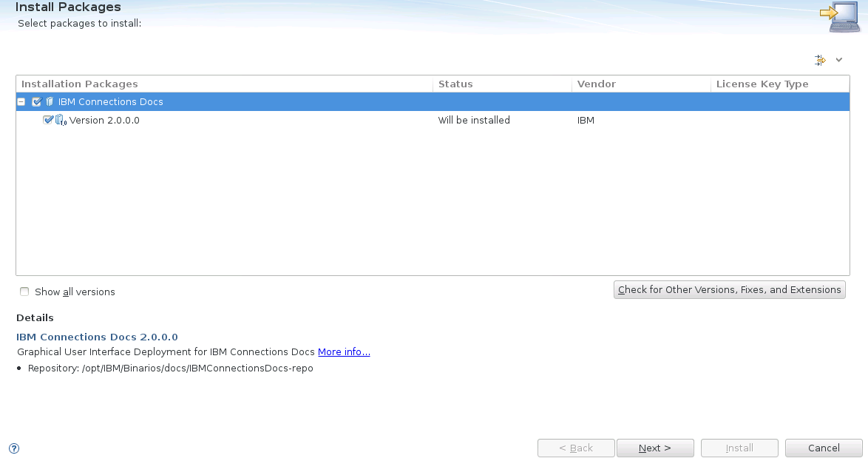
Task: Open the help icon
Action: click(x=14, y=448)
